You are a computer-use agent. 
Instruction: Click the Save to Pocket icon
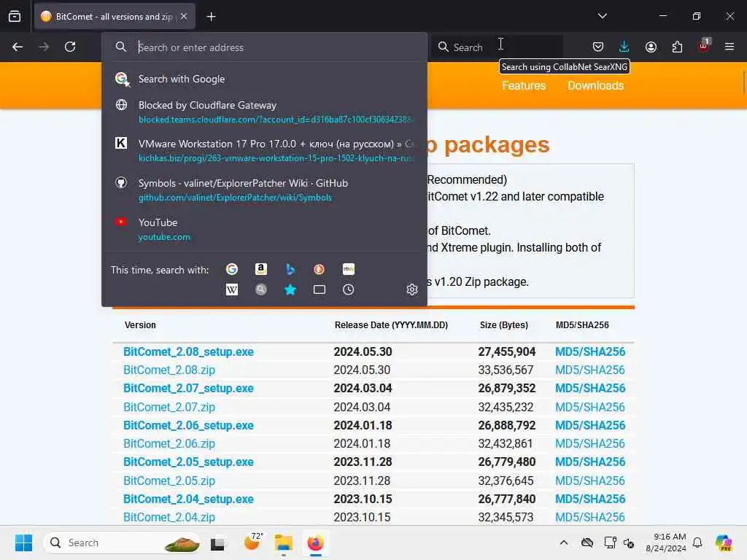click(x=598, y=47)
